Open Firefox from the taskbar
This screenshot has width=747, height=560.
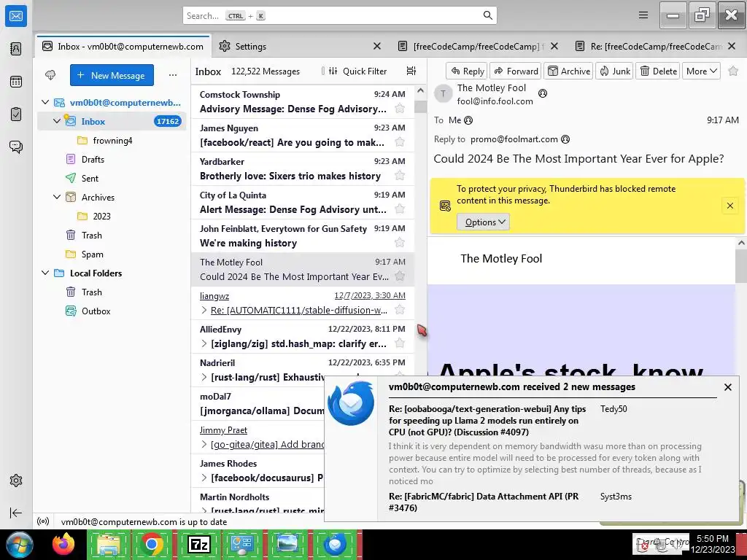point(63,544)
